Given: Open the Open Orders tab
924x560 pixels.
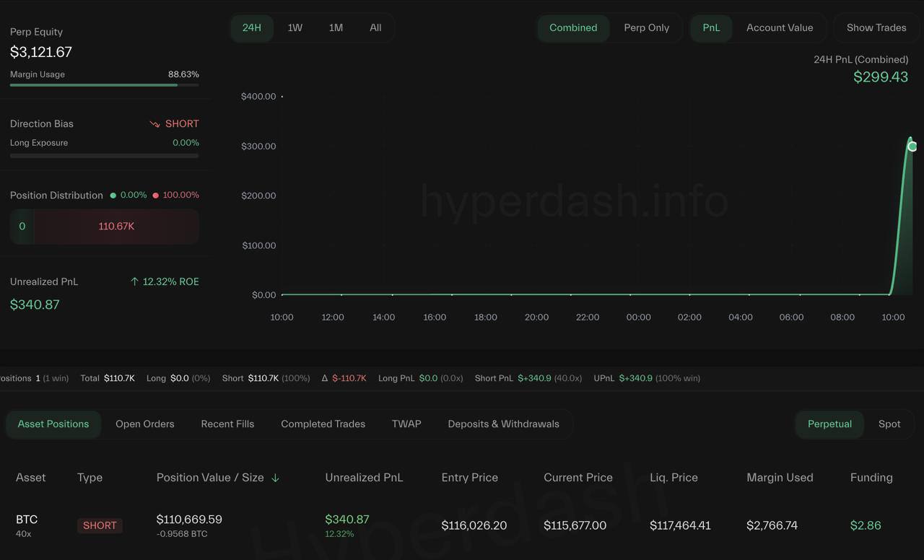Looking at the screenshot, I should click(x=145, y=424).
